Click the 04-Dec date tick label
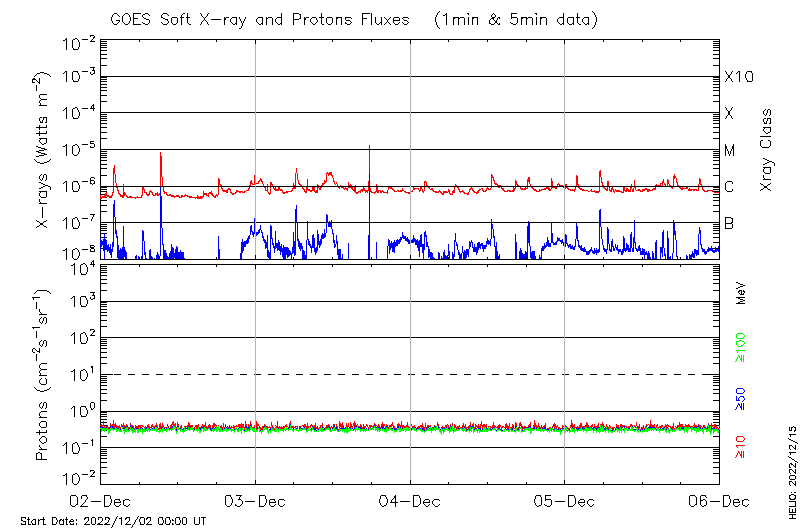The height and width of the screenshot is (530, 800). 410,501
